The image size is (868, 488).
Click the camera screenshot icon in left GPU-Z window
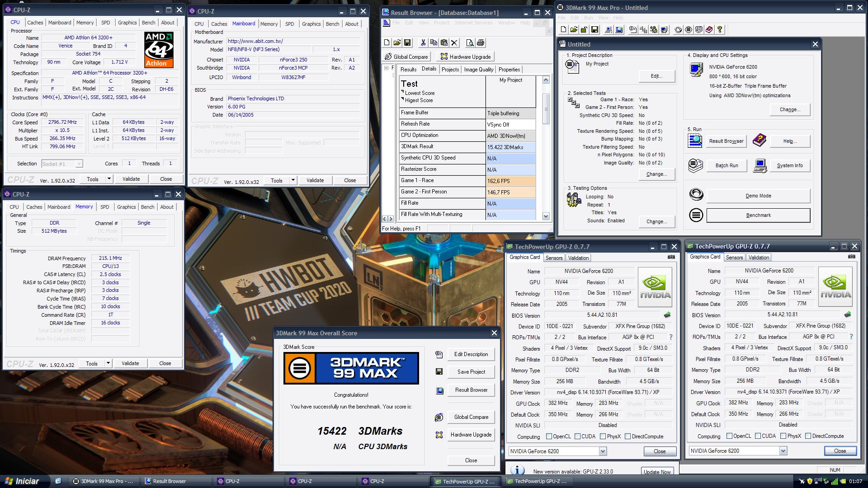(x=671, y=257)
